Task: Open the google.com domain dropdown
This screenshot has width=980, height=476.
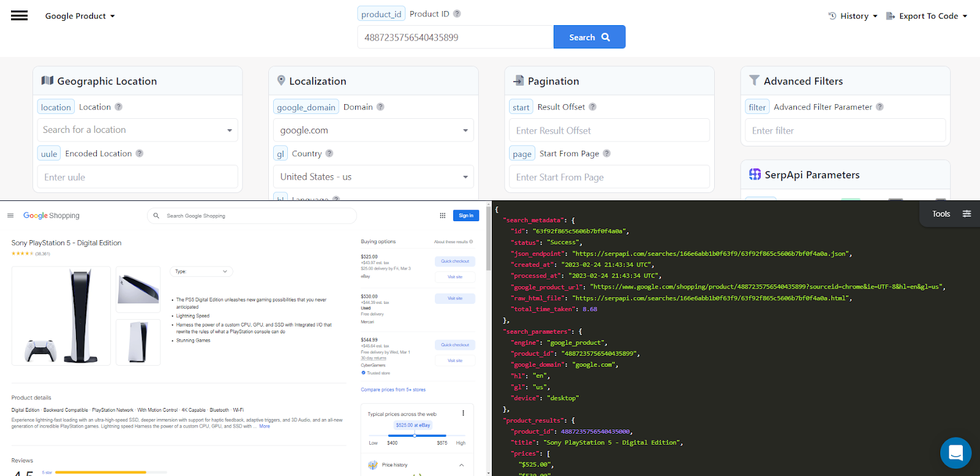Action: (374, 130)
